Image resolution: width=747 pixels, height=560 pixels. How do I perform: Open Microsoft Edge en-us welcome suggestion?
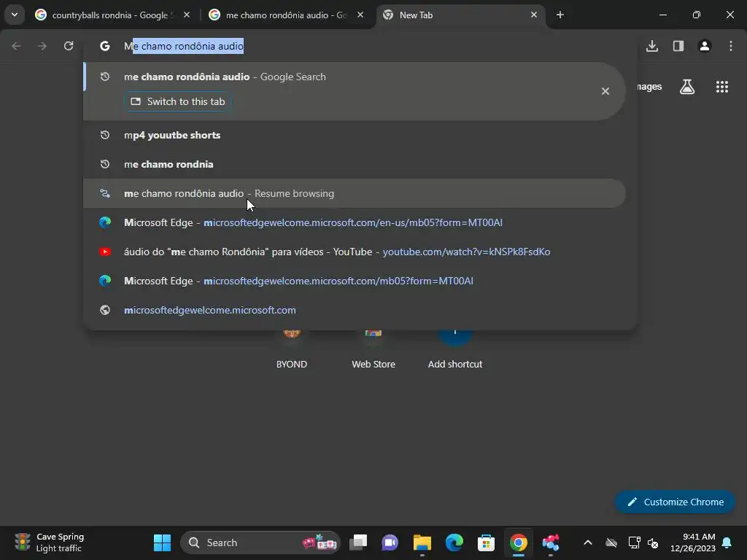click(x=355, y=223)
